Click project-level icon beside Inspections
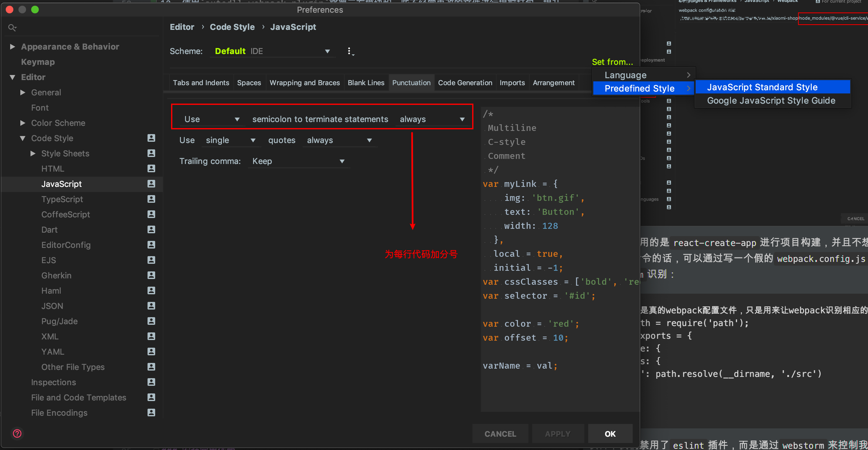 151,382
